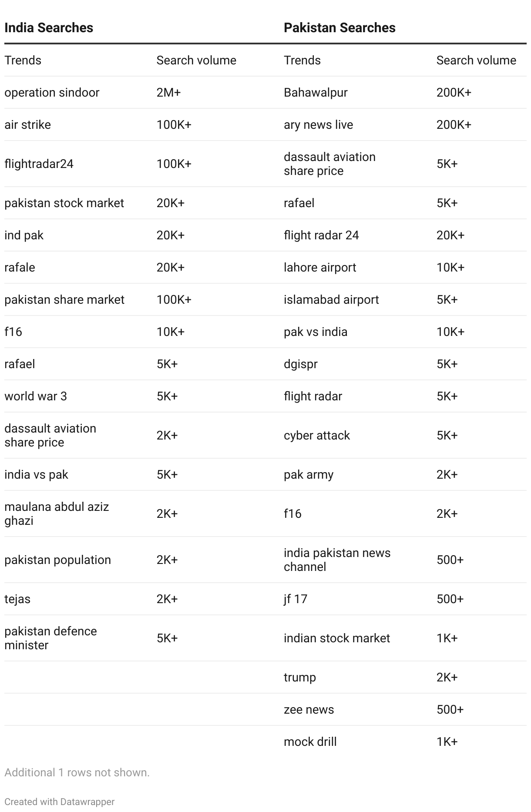Click 'islamabad airport' trend
Image resolution: width=531 pixels, height=812 pixels.
click(x=331, y=300)
